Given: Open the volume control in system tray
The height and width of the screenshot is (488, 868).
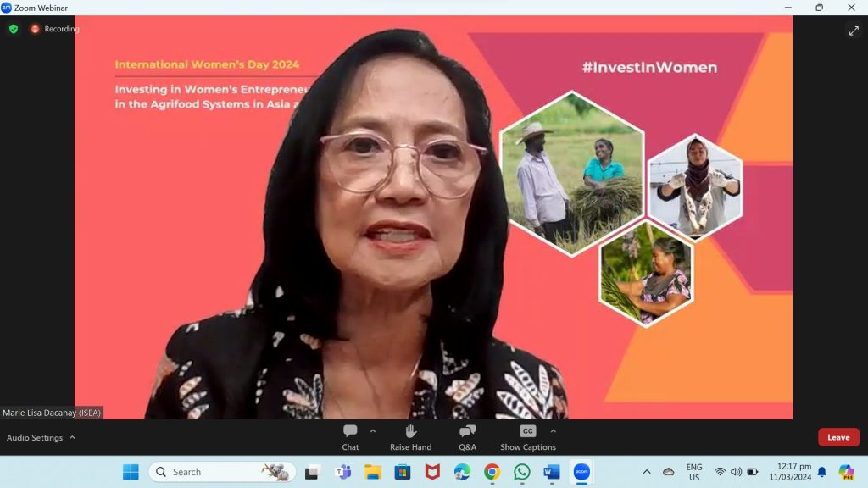Looking at the screenshot, I should coord(736,472).
